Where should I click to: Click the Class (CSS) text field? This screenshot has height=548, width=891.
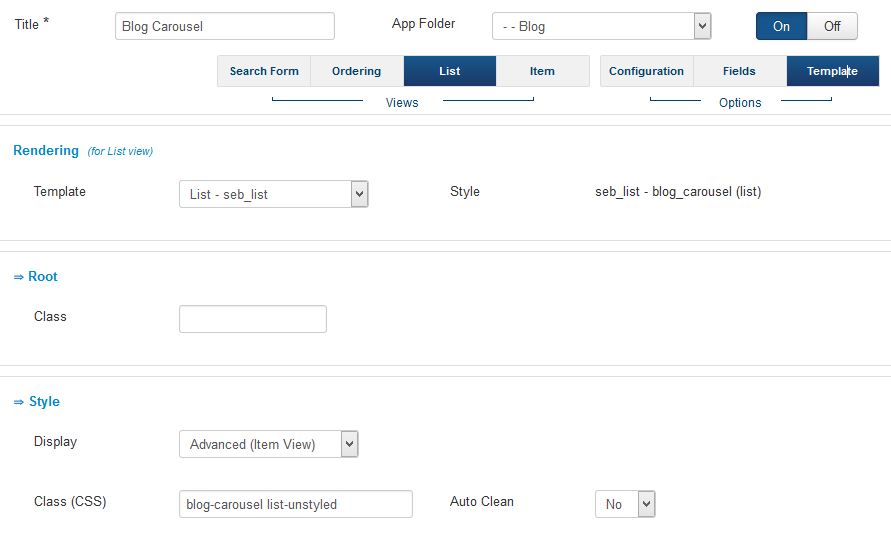pyautogui.click(x=295, y=504)
